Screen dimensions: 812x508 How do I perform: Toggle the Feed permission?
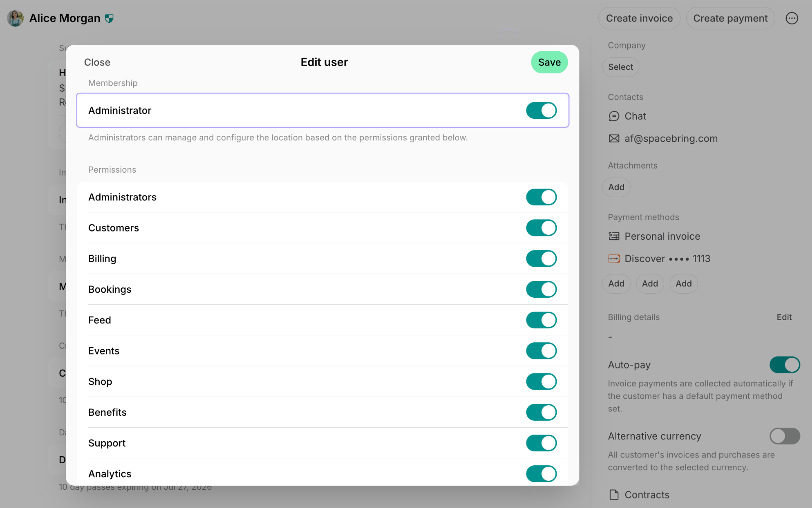tap(541, 320)
